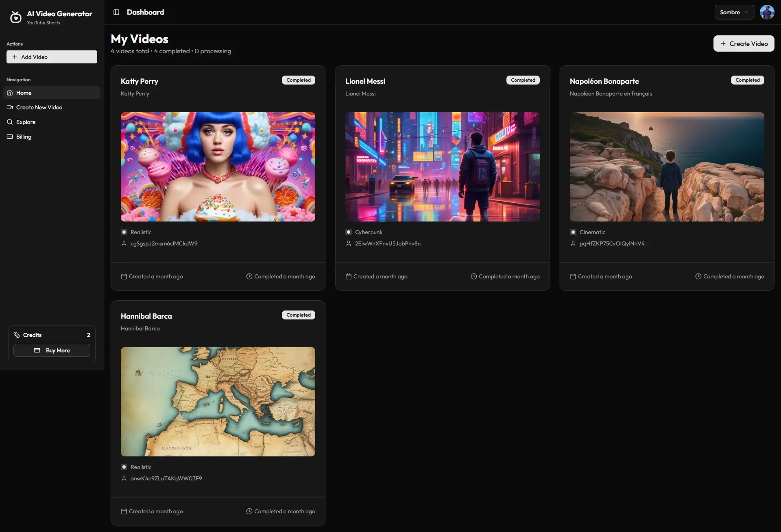Click the 'Cyberpunk' style label

(x=369, y=232)
